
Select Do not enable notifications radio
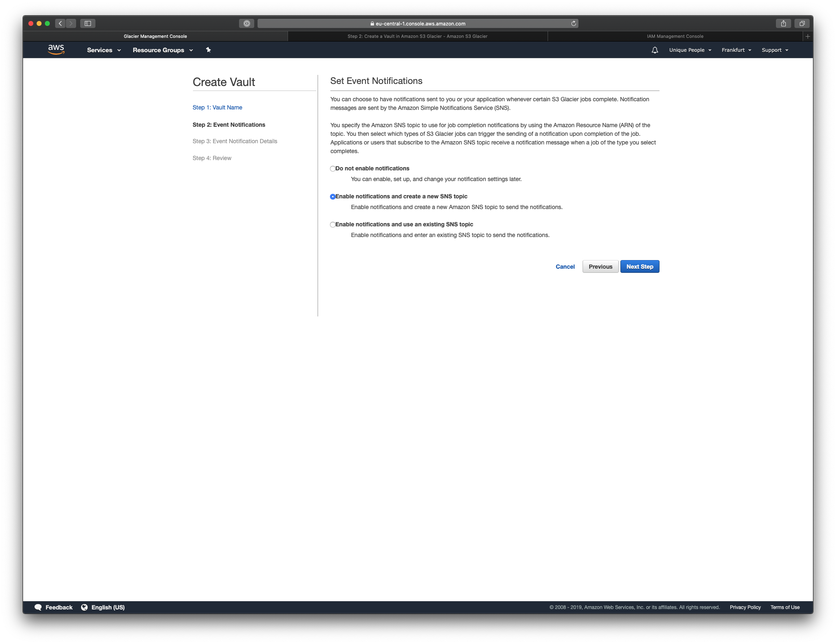332,169
